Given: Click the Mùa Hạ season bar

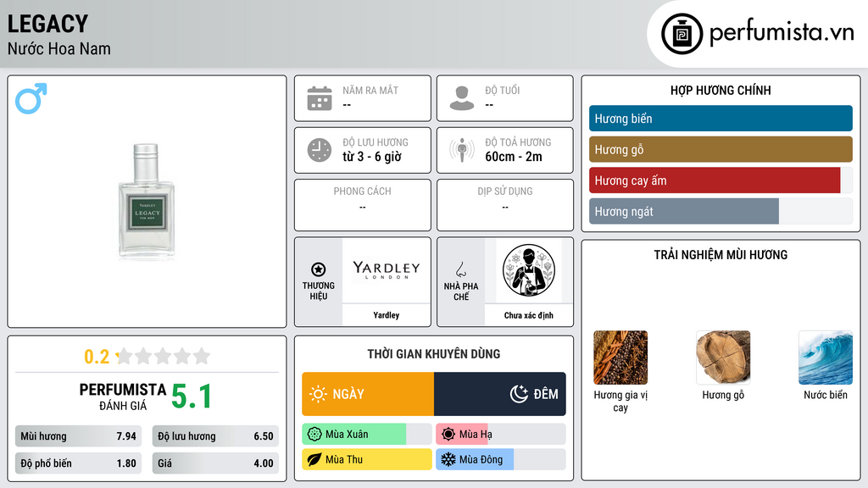Looking at the screenshot, I should point(501,435).
